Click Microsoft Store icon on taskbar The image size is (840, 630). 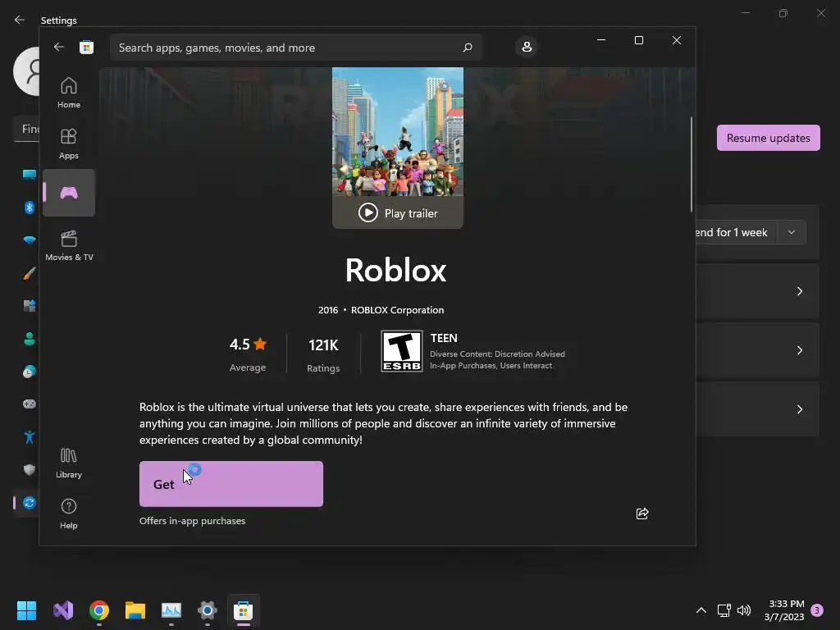[x=243, y=610]
